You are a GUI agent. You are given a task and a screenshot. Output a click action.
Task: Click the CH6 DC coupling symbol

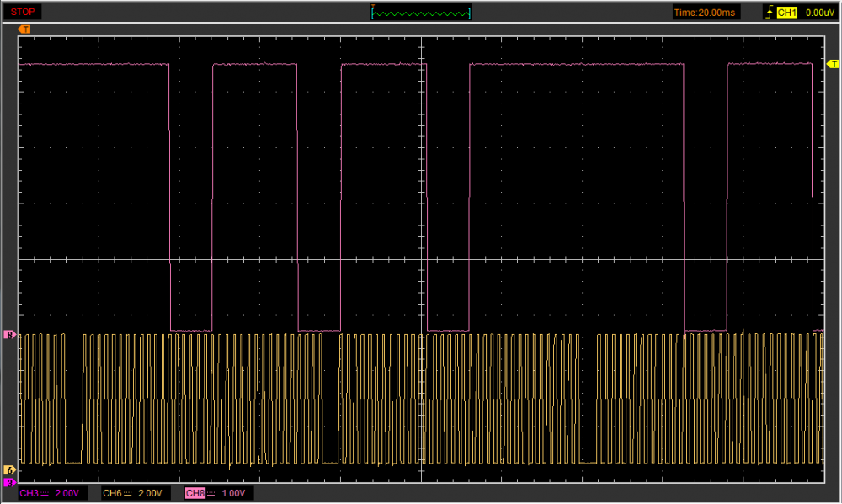pyautogui.click(x=128, y=493)
